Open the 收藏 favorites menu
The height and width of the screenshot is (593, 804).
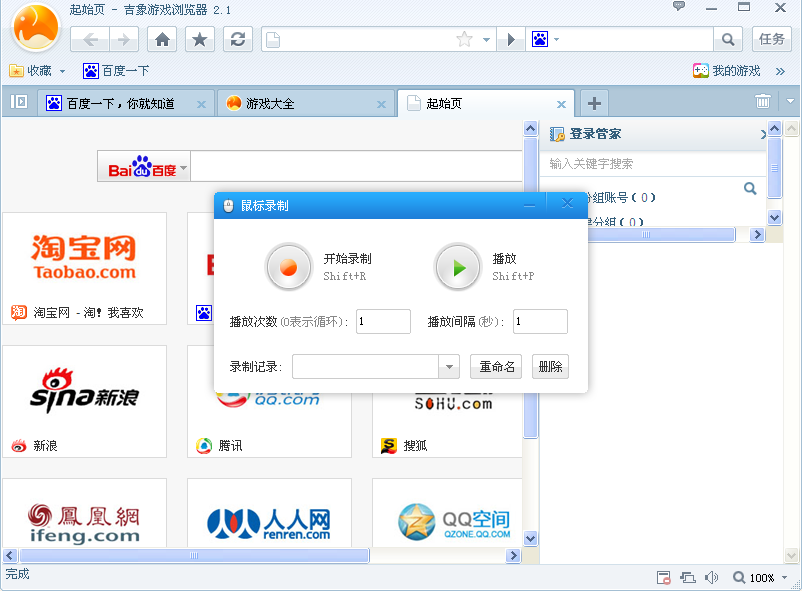tap(37, 71)
